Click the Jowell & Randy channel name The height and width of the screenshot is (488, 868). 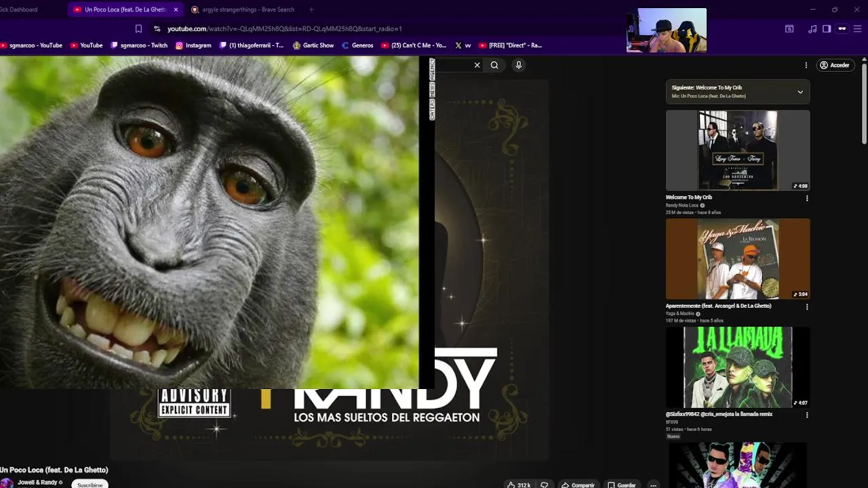click(37, 483)
